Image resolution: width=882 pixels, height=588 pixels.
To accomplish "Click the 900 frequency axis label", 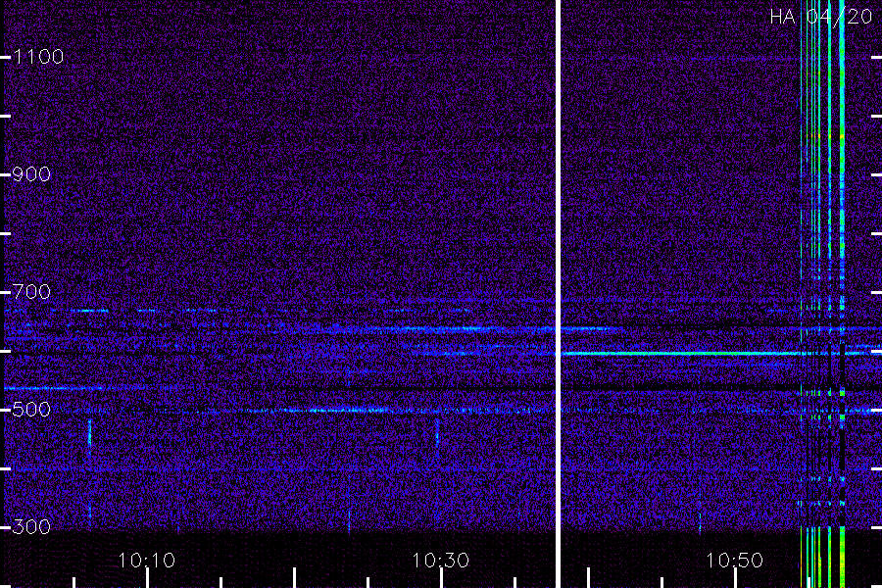I will [31, 174].
